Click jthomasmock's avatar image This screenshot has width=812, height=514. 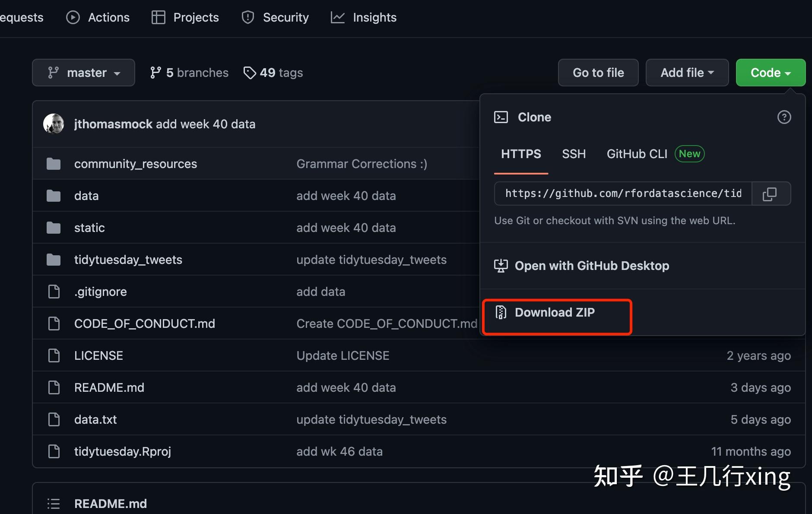click(x=54, y=124)
